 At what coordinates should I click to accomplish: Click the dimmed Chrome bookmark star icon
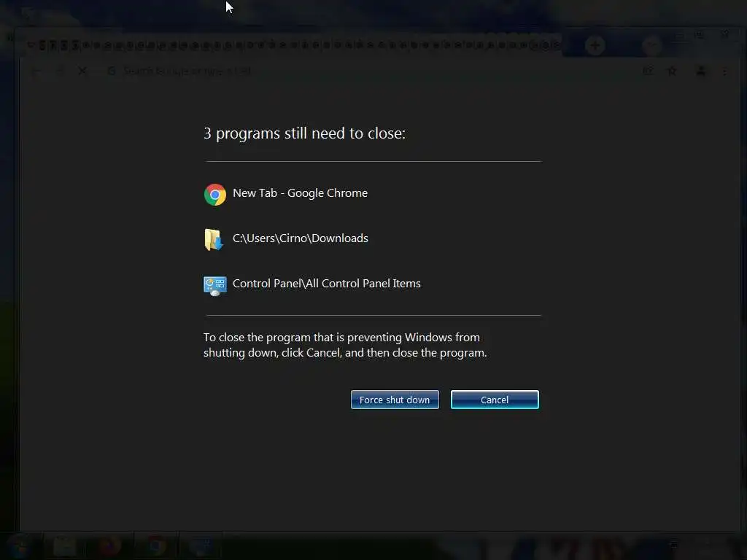click(672, 71)
